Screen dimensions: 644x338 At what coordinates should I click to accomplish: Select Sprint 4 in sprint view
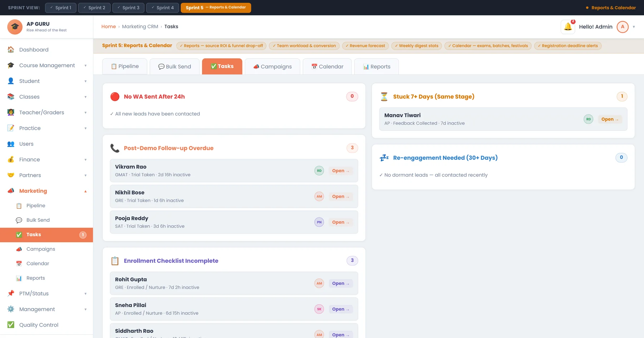click(x=163, y=8)
